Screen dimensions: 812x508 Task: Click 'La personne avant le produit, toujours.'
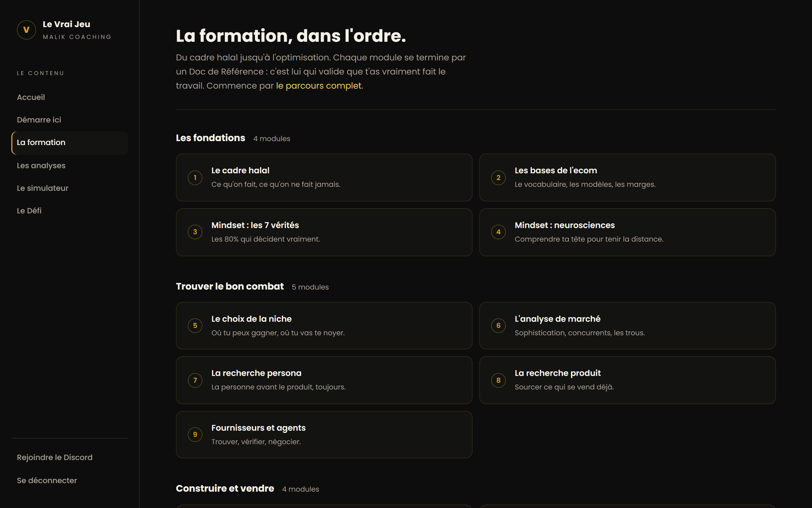click(279, 387)
